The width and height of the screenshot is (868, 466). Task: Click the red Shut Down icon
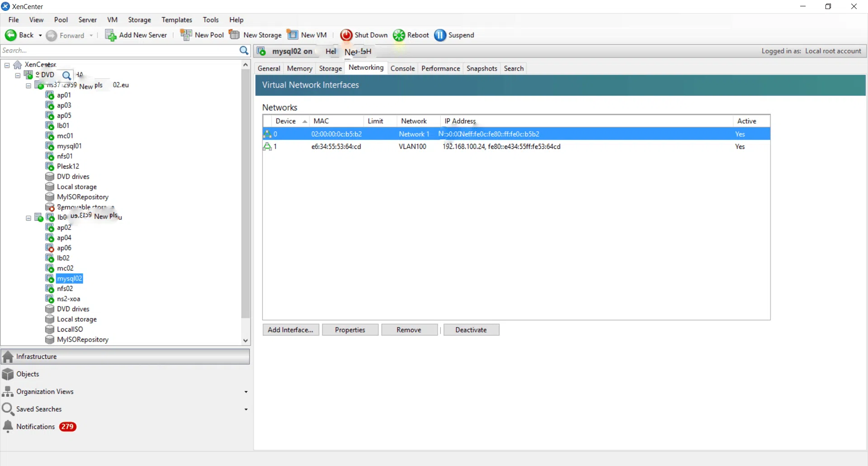coord(346,35)
